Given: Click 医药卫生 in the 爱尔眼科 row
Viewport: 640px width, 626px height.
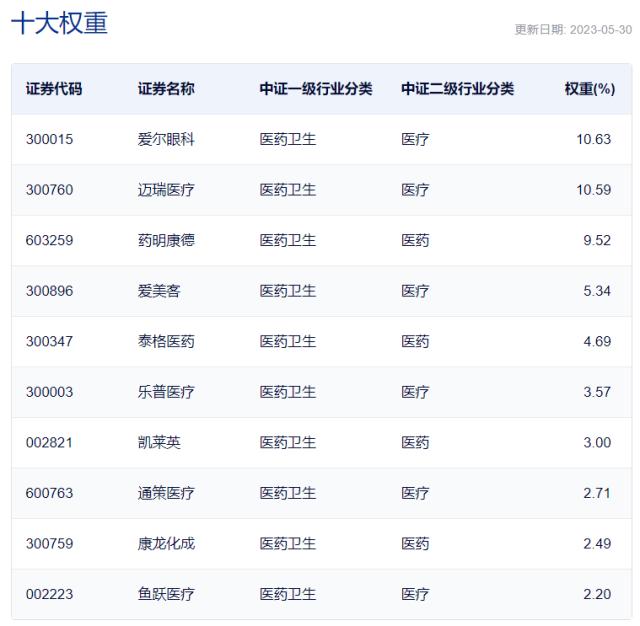Looking at the screenshot, I should [288, 139].
